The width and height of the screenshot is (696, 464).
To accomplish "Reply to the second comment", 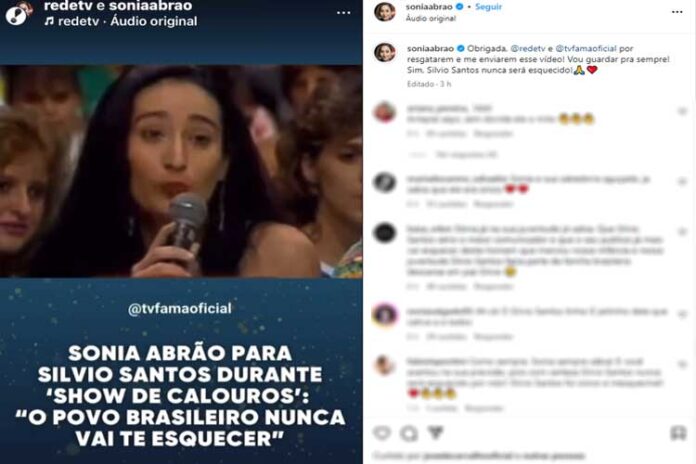I will pos(493,204).
